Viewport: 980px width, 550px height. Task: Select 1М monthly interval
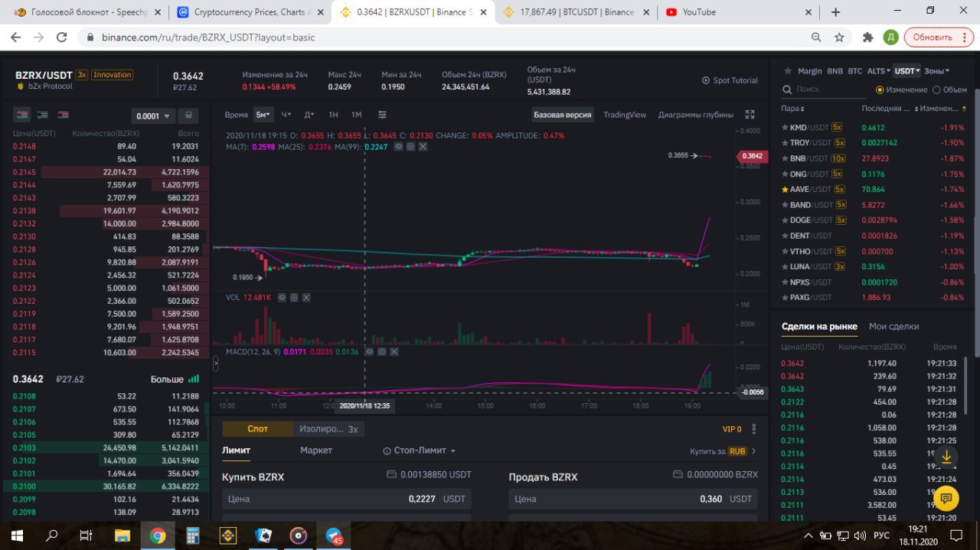coord(356,115)
